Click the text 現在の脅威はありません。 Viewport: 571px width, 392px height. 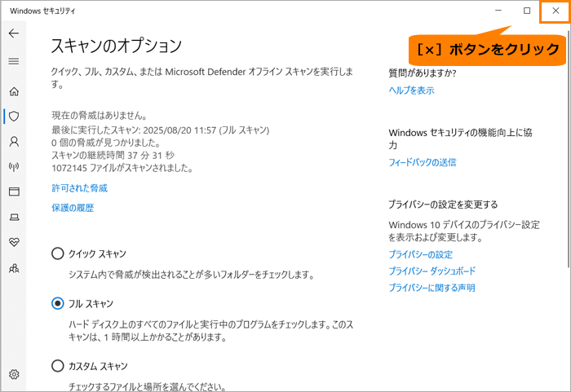(x=100, y=116)
